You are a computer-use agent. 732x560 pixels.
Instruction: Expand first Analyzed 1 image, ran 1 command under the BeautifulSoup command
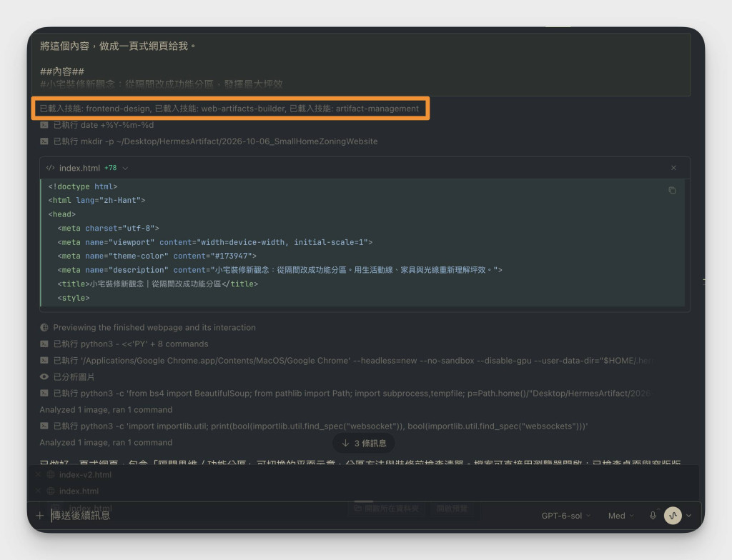[106, 409]
